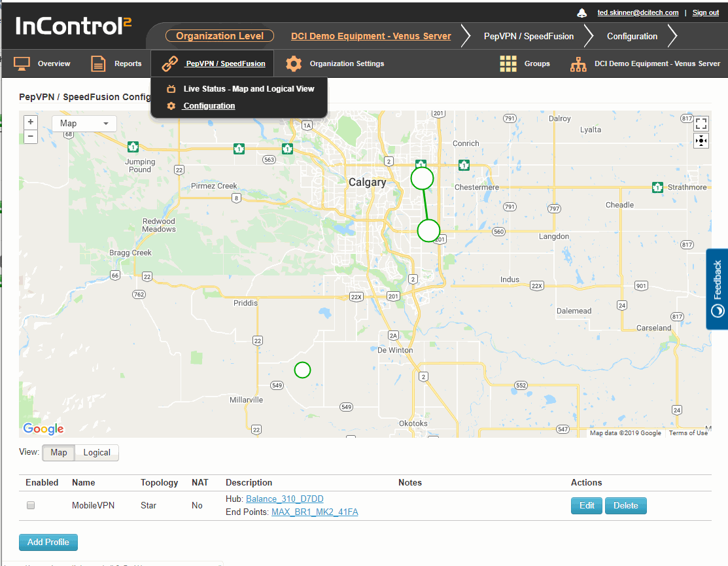
Task: Click the upper green device marker in Calgary
Action: (x=422, y=178)
